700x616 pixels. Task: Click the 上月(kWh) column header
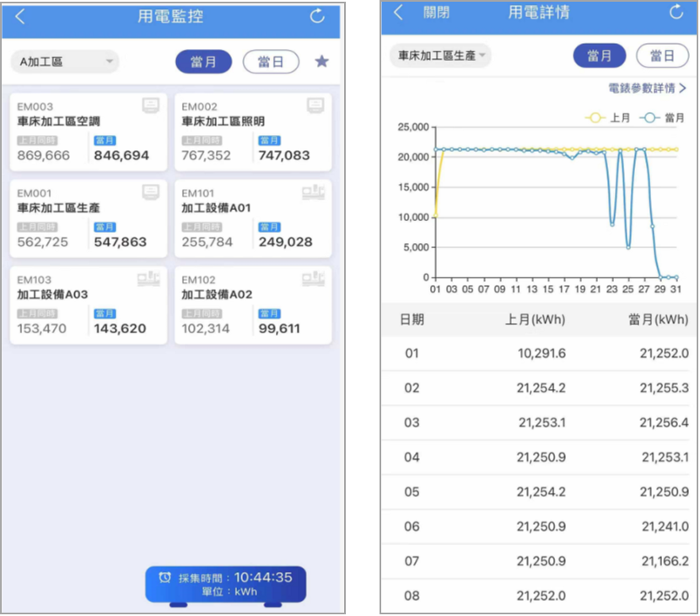coord(535,320)
